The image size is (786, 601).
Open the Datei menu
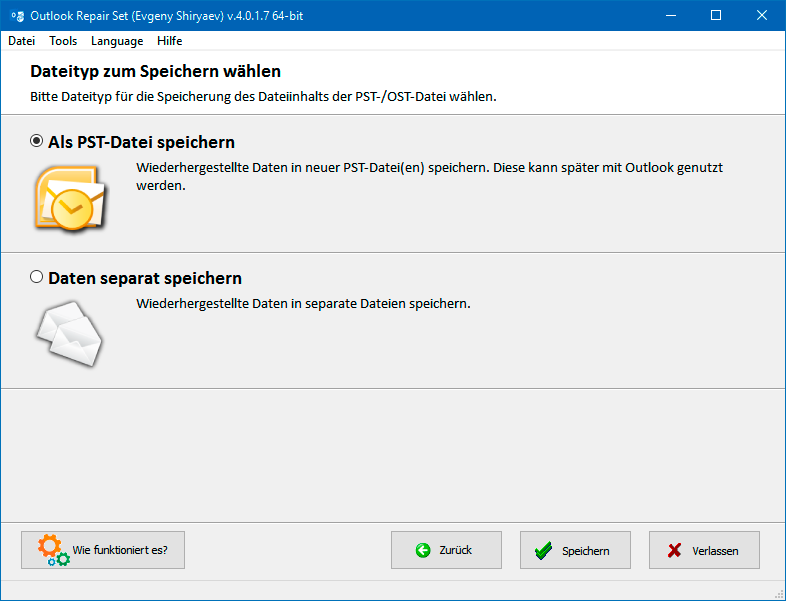[22, 41]
